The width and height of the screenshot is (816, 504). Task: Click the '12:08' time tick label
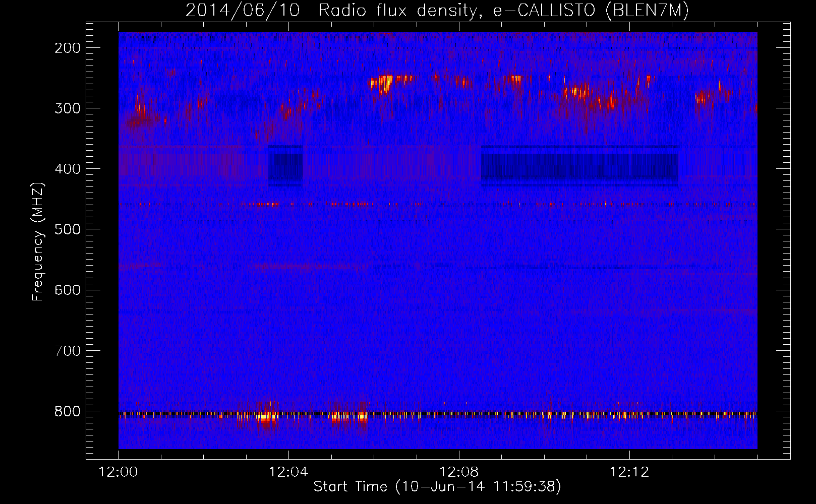click(x=459, y=472)
